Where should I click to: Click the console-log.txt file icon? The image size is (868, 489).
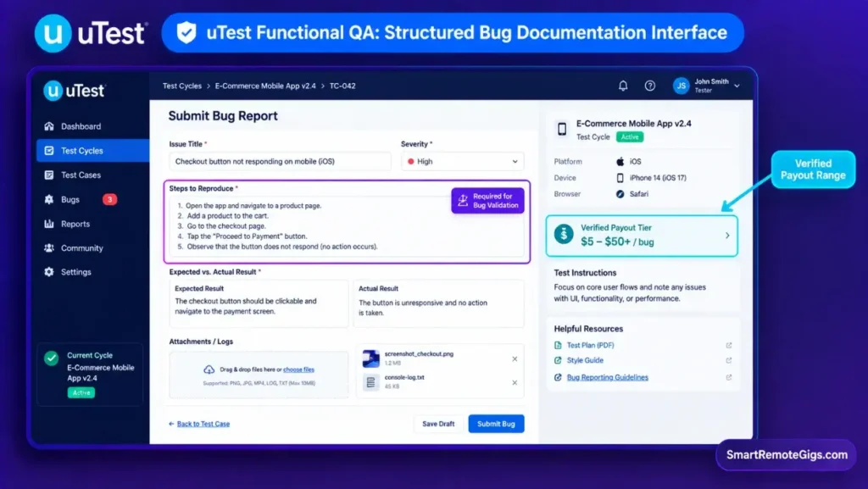pyautogui.click(x=371, y=382)
